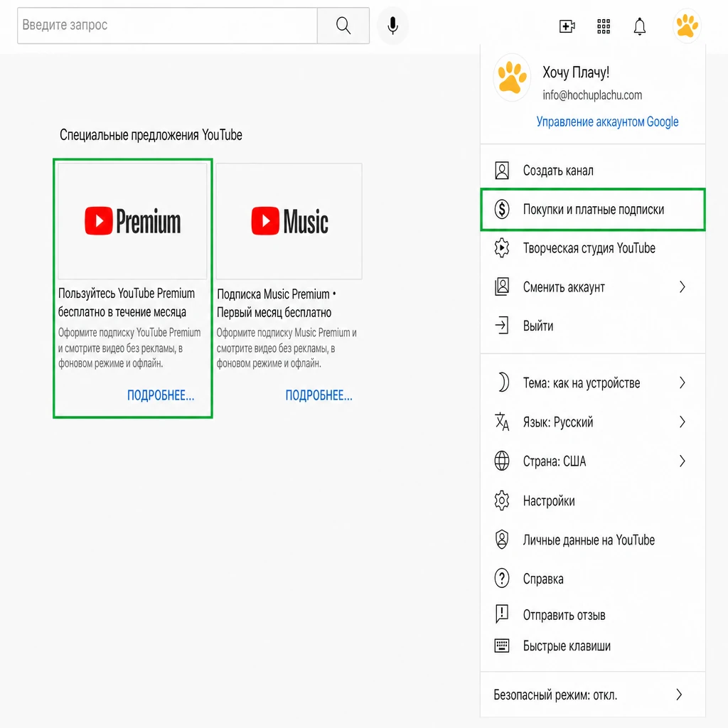Expand the Тема: как на устройстве chevron

click(682, 382)
